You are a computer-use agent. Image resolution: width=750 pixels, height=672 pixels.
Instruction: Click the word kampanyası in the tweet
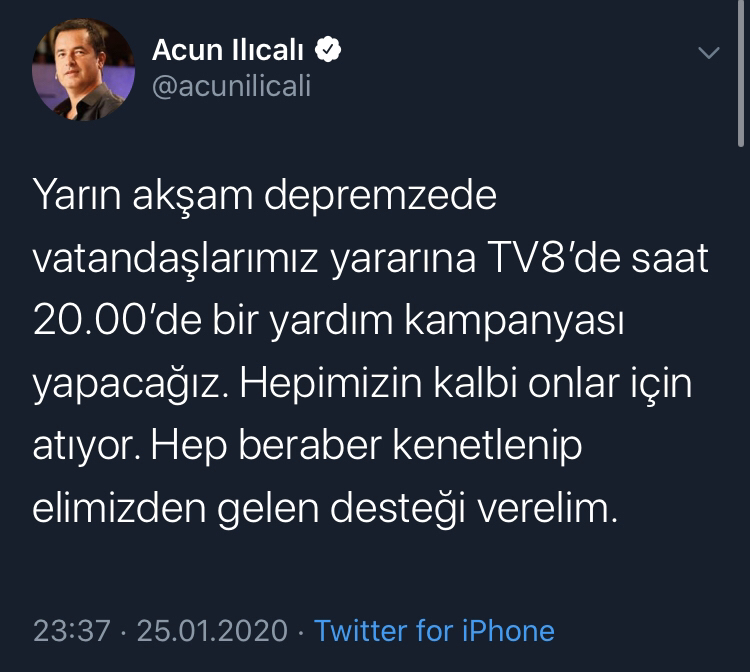point(515,323)
